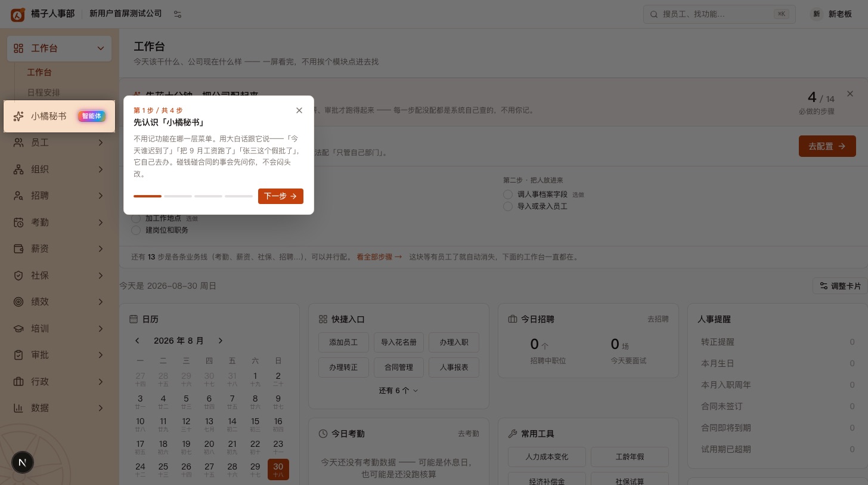Click the 考勤 clock-calendar icon
The image size is (868, 485).
18,223
